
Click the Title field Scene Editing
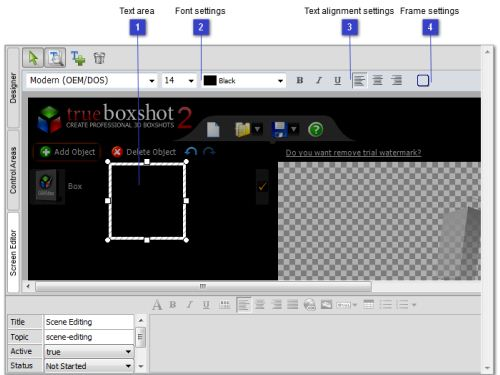89,322
